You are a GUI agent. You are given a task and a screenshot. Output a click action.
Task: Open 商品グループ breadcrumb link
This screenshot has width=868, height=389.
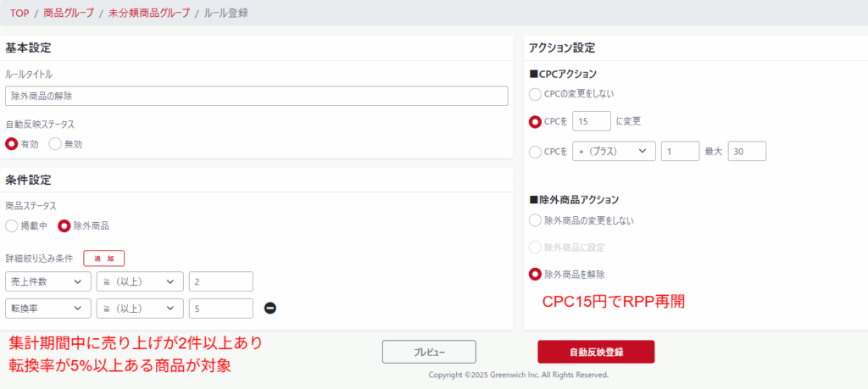[x=69, y=13]
